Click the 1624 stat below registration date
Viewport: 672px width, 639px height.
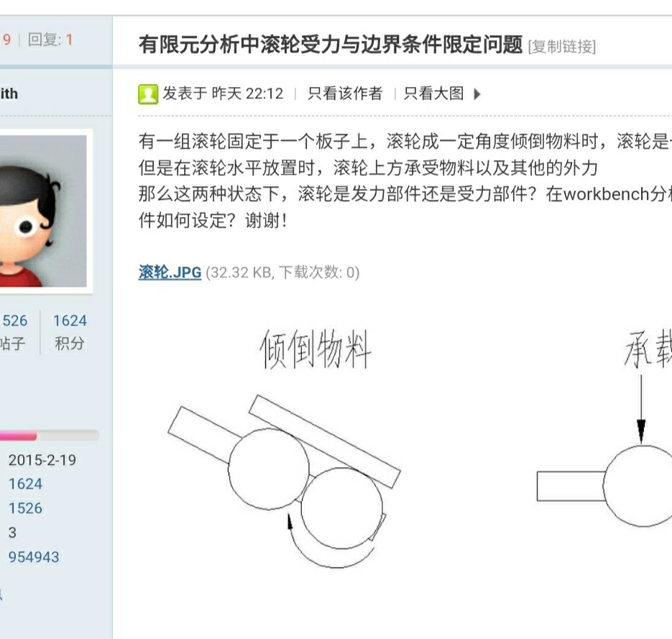[25, 484]
